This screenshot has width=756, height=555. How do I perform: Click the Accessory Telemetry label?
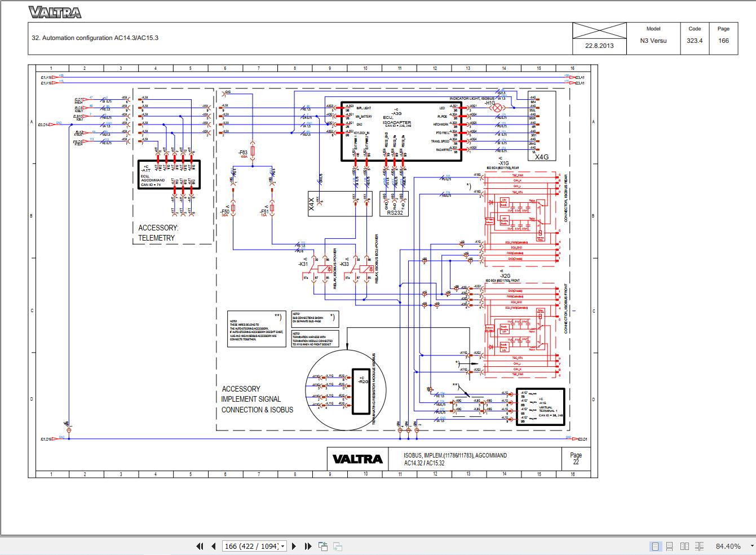158,233
